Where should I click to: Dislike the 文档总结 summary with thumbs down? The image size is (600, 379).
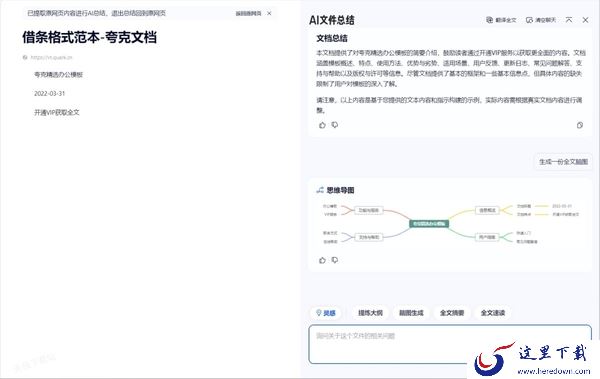(x=335, y=125)
